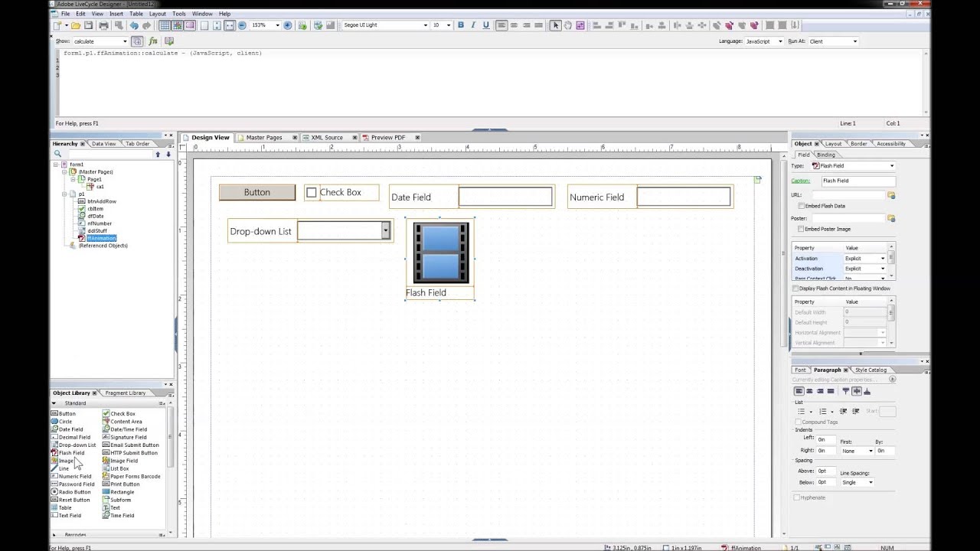Switch to XML Source tab
980x551 pixels.
(x=327, y=138)
